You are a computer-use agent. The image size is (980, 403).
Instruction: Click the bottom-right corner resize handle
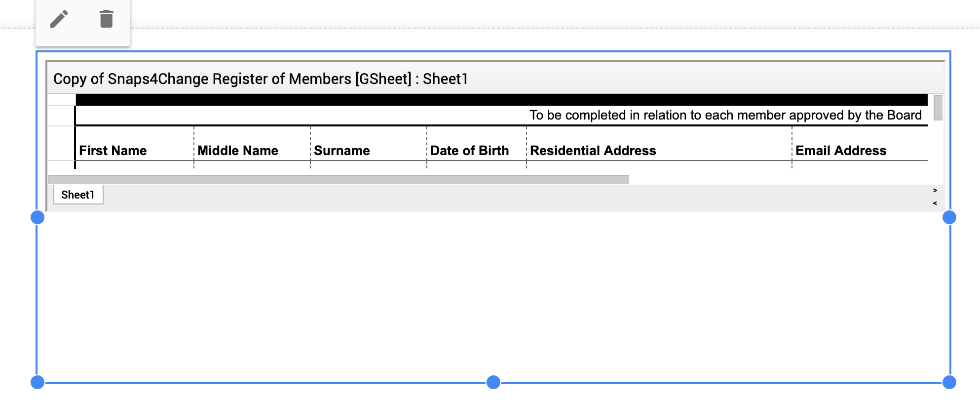point(949,382)
